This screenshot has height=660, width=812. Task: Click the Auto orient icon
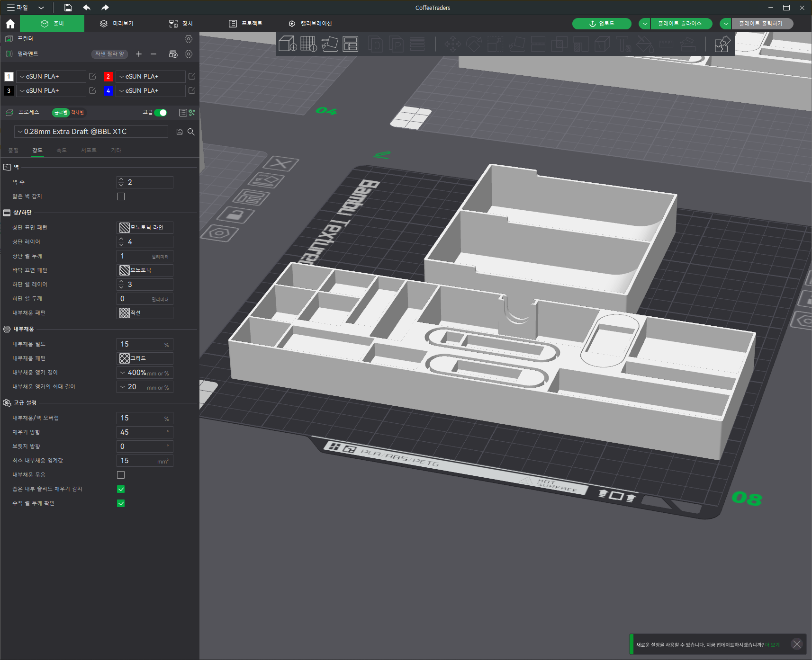pos(329,44)
